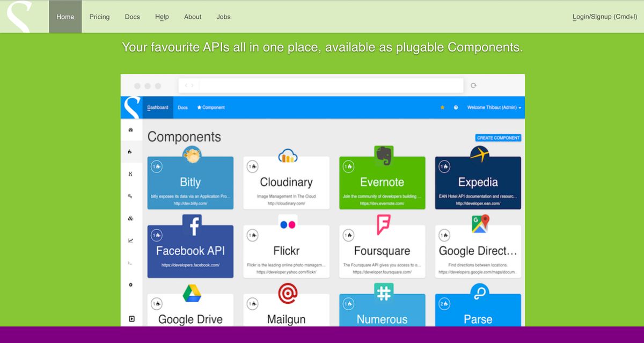Select the home icon in the sidebar
This screenshot has height=343, width=644.
[x=131, y=129]
